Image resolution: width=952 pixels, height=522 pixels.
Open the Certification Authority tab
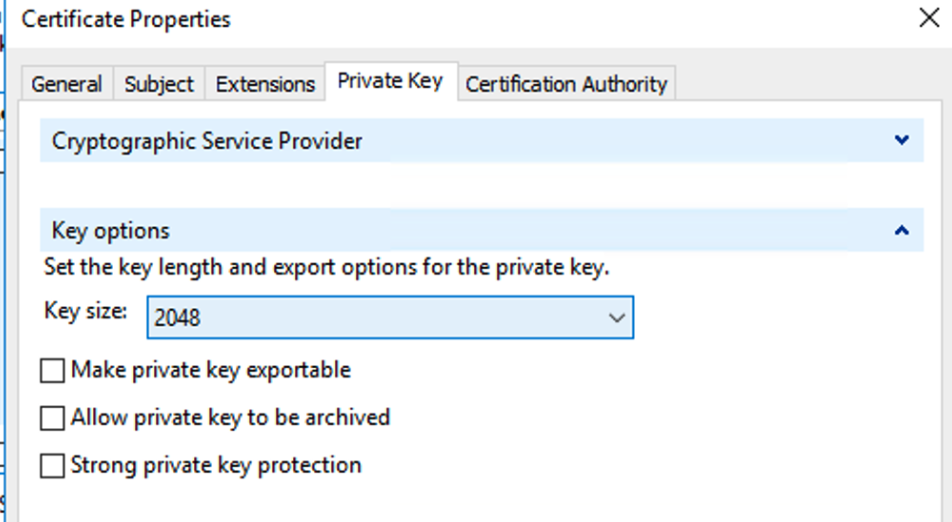click(566, 84)
